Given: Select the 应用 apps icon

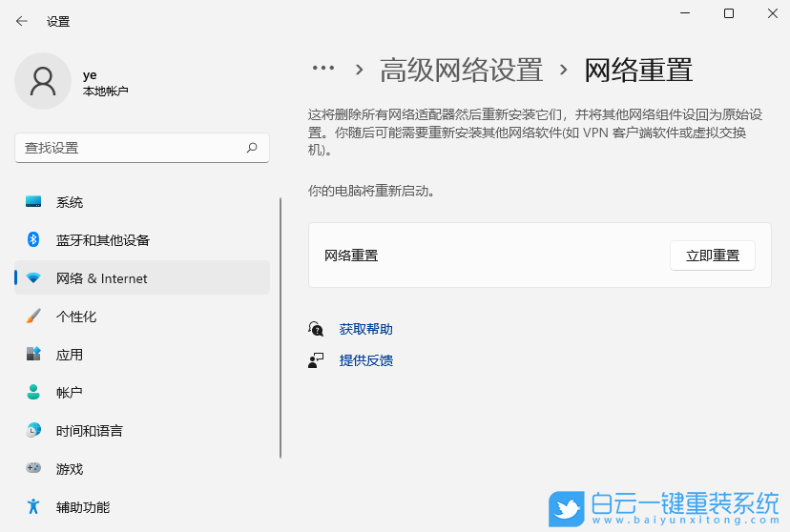Looking at the screenshot, I should point(33,354).
